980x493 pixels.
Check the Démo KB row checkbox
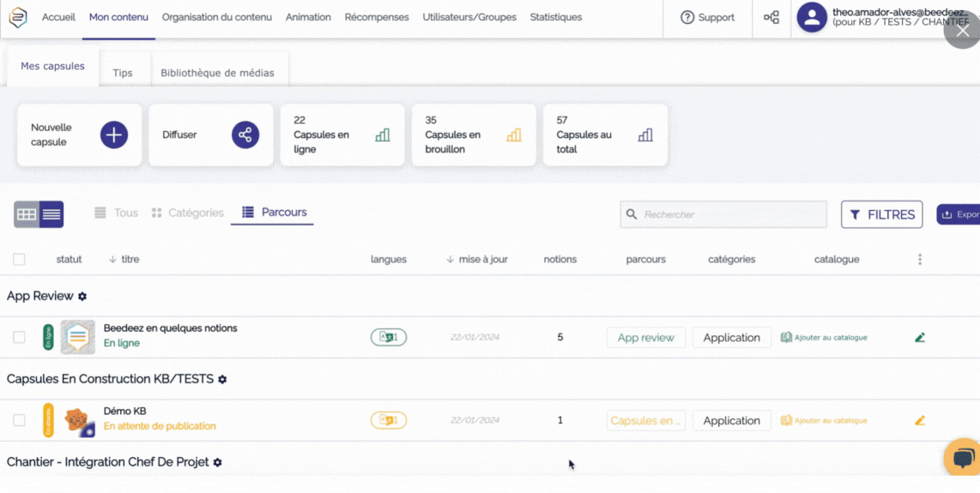coord(19,421)
